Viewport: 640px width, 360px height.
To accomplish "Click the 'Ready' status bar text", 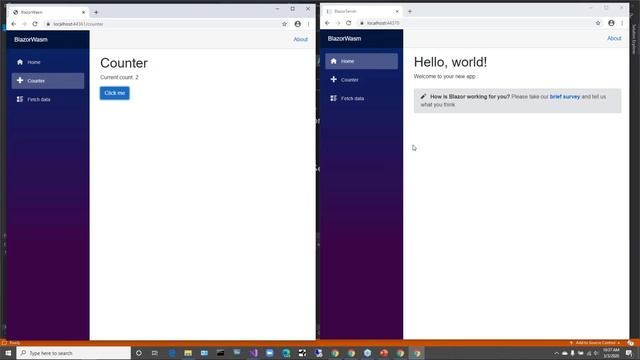I will (x=15, y=343).
